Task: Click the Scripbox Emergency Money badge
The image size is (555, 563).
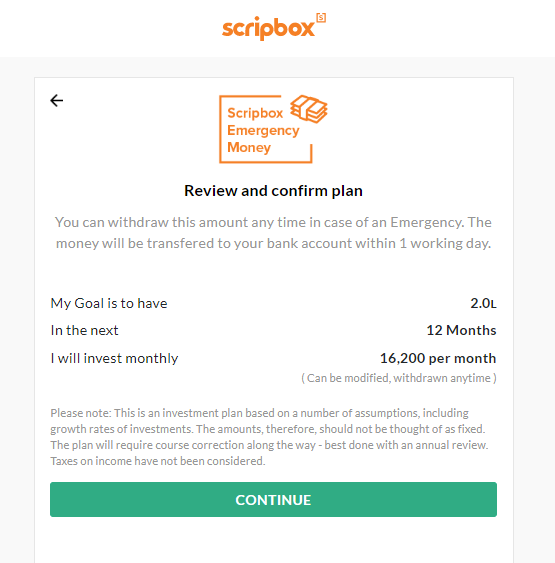Action: point(273,129)
